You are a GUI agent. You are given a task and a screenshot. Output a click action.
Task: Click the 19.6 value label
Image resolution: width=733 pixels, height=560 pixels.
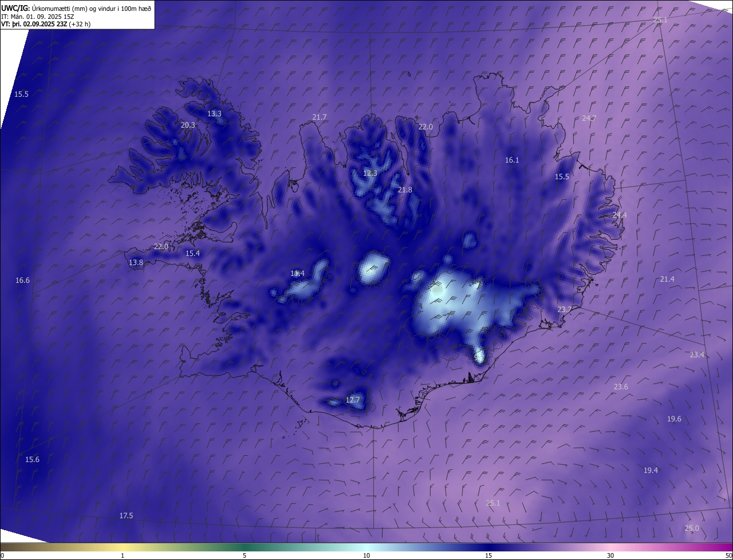tap(674, 419)
